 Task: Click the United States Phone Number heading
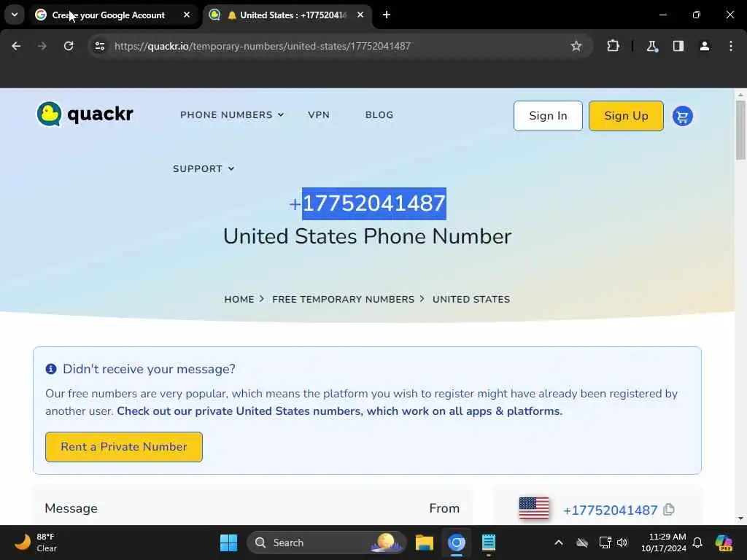pyautogui.click(x=368, y=236)
